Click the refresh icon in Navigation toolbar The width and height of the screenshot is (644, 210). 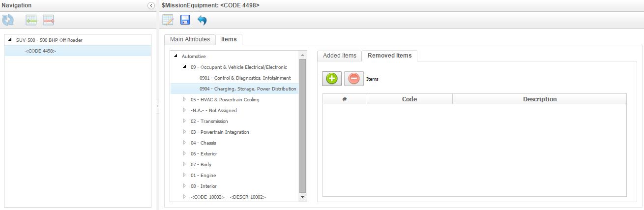(8, 20)
